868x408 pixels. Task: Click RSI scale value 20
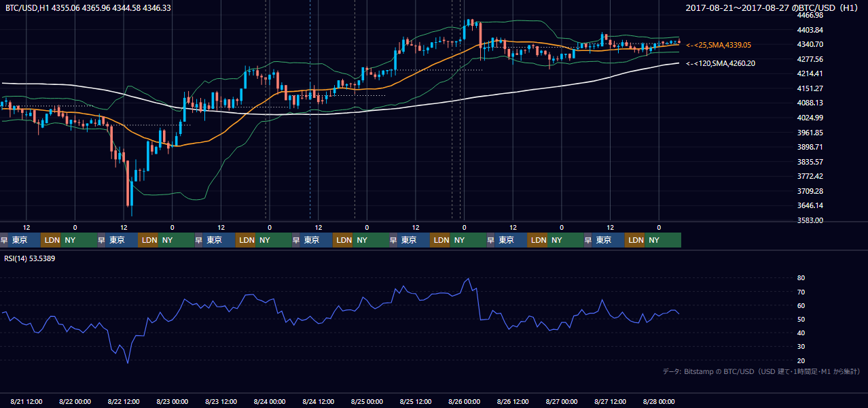click(x=801, y=360)
